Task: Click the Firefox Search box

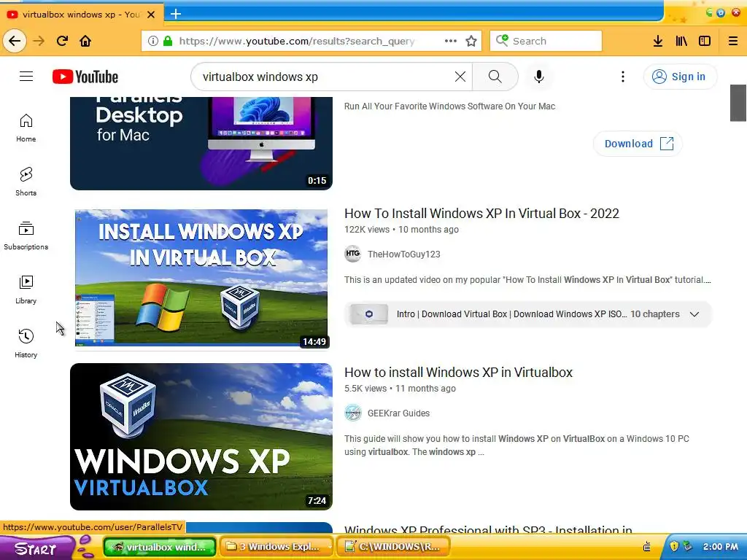Action: click(546, 41)
